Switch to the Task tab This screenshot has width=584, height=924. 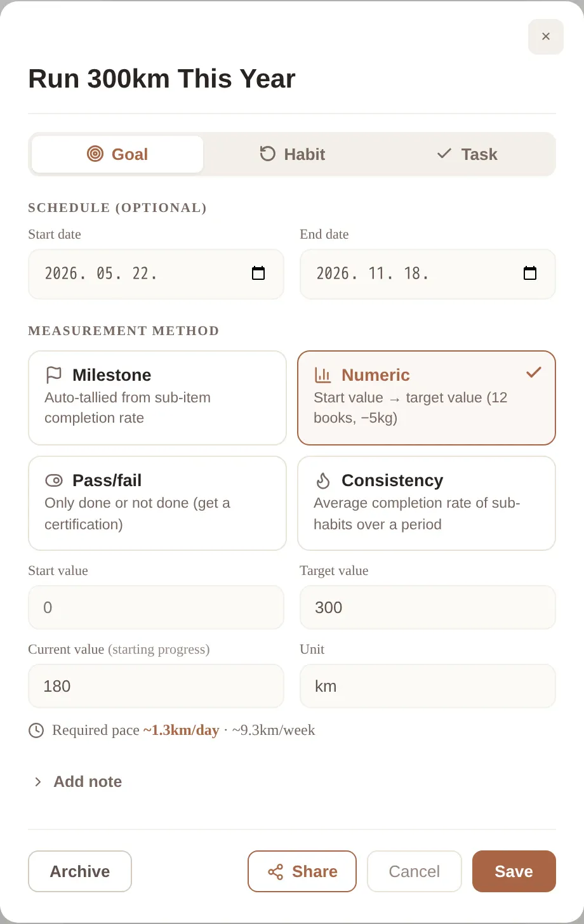coord(467,154)
